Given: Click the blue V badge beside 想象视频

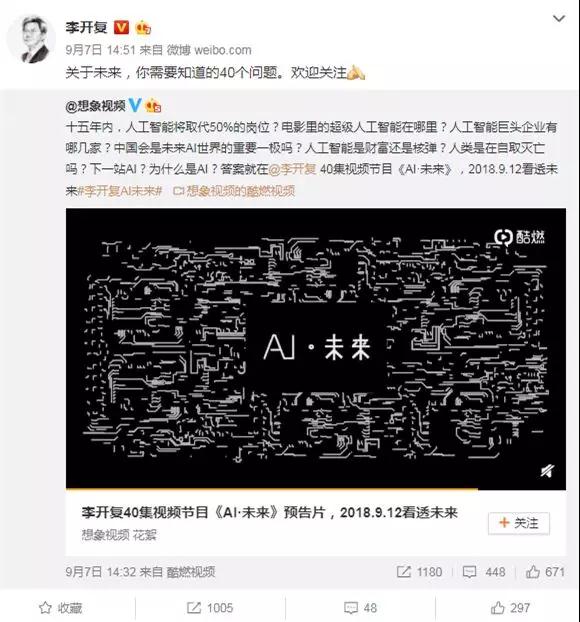Looking at the screenshot, I should tap(135, 105).
